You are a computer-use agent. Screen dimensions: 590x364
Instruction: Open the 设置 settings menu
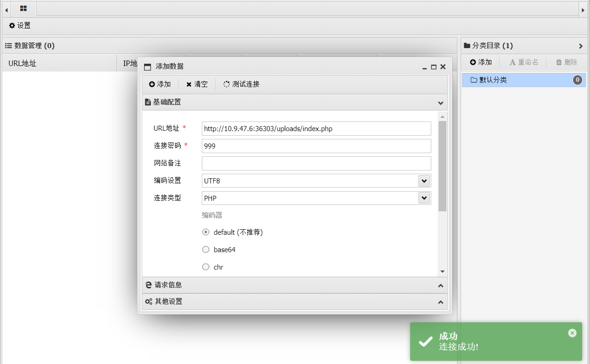click(20, 26)
